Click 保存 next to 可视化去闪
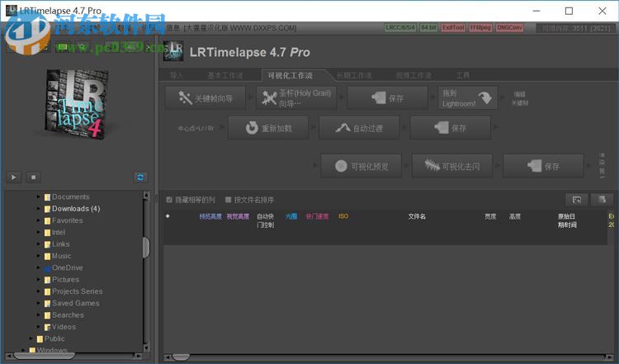This screenshot has height=364, width=619. pos(543,166)
